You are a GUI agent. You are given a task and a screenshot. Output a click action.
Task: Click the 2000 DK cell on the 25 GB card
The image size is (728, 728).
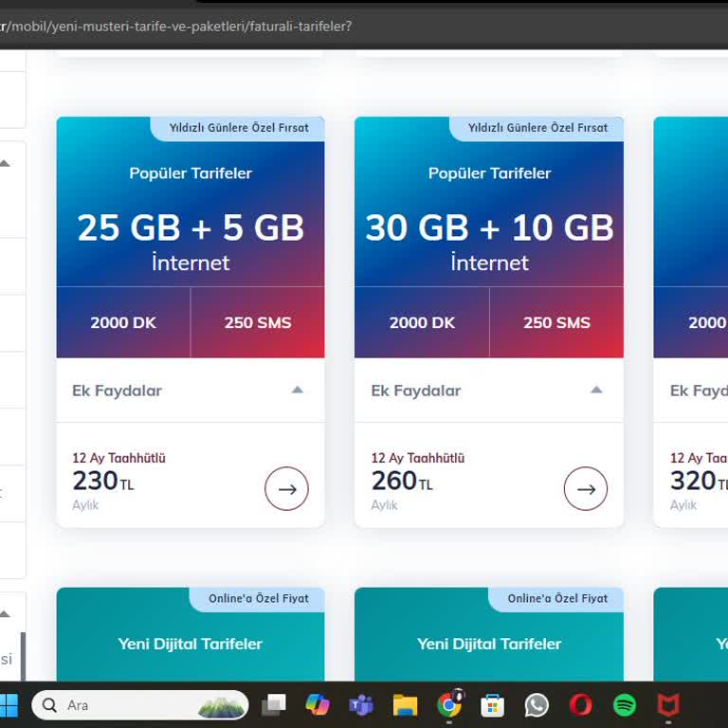coord(123,322)
